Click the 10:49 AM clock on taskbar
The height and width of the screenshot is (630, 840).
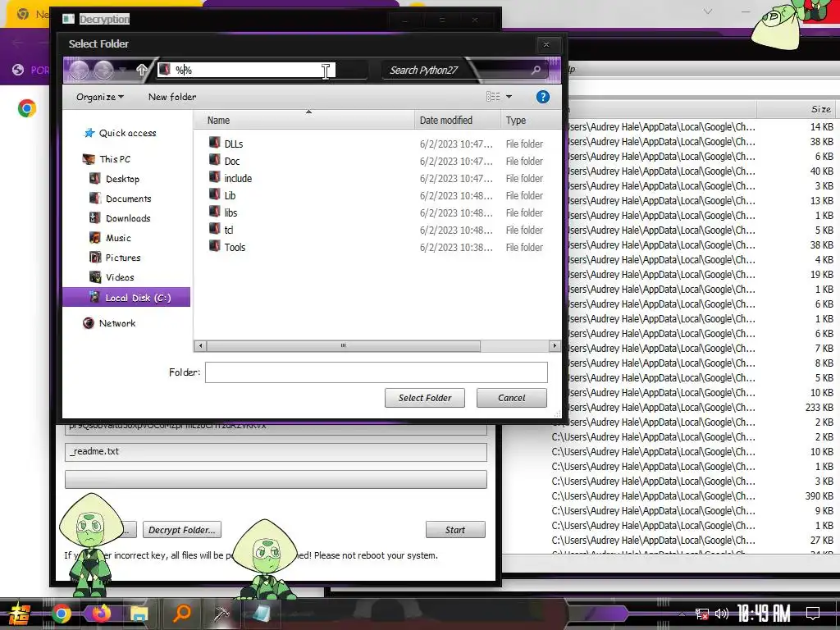coord(764,613)
